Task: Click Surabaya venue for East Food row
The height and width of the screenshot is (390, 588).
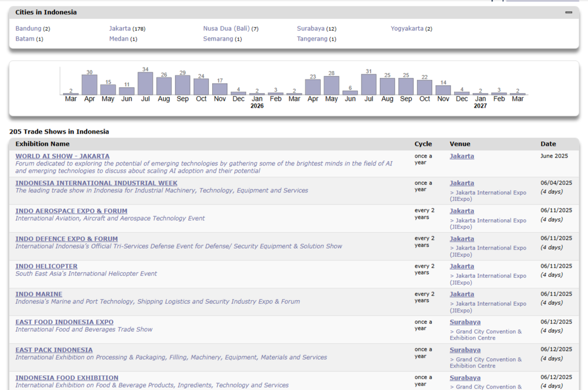Action: coord(465,322)
